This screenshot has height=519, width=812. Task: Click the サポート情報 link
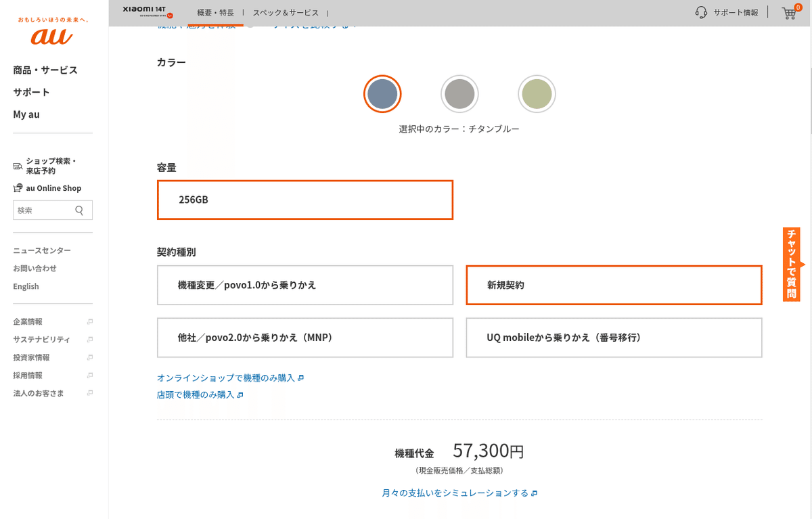736,13
